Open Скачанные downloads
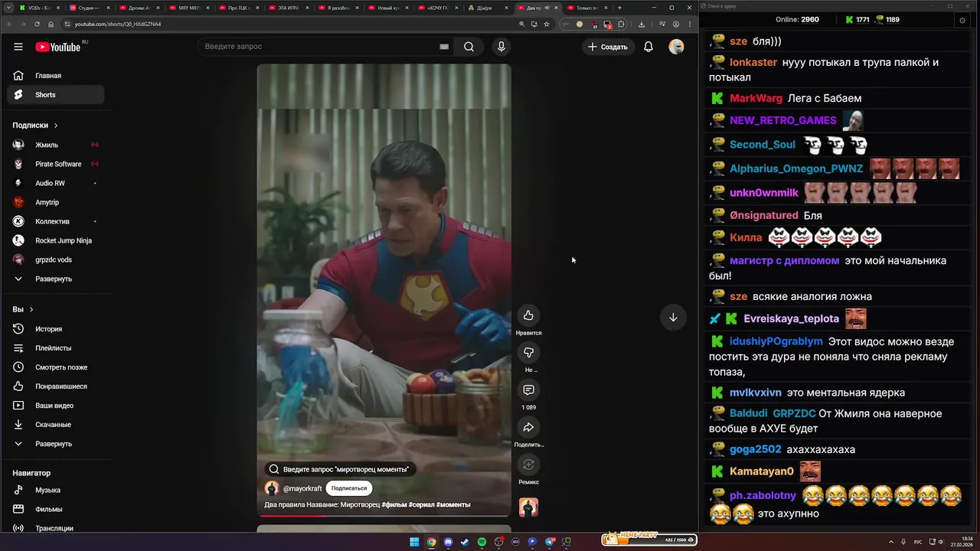This screenshot has width=980, height=551. [x=55, y=425]
